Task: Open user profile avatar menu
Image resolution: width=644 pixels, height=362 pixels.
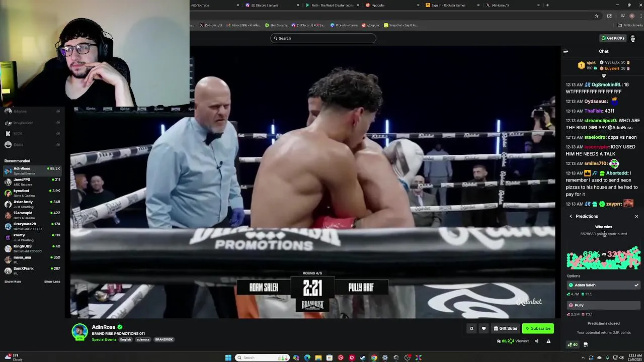Action: click(633, 38)
